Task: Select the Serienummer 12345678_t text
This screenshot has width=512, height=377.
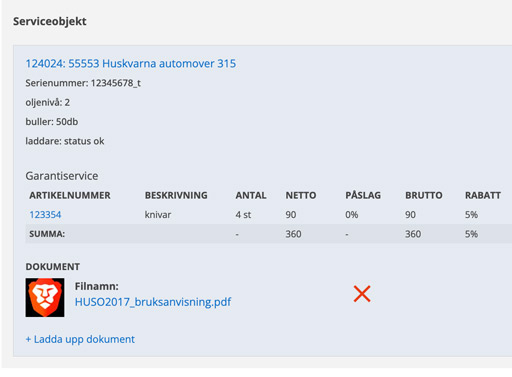Action: 83,83
